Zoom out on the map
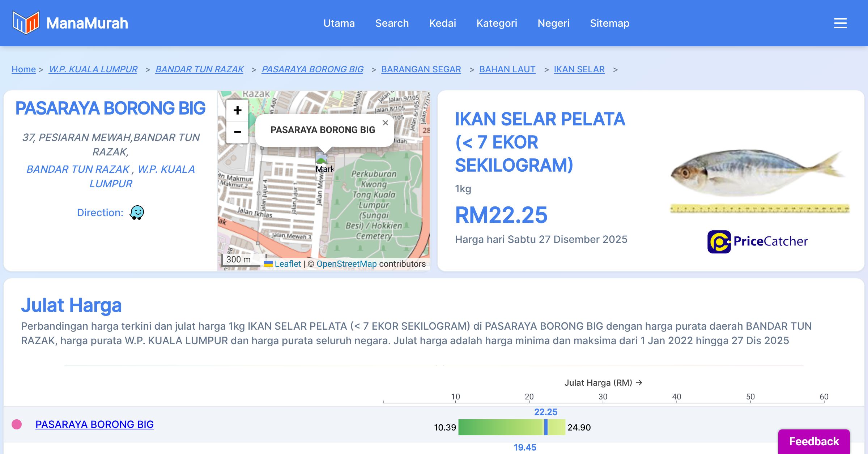The width and height of the screenshot is (868, 454). click(237, 132)
